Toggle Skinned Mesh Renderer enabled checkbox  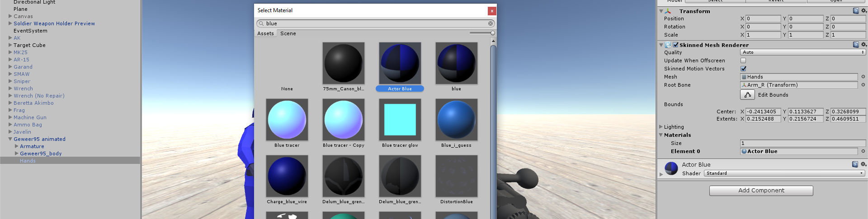675,45
